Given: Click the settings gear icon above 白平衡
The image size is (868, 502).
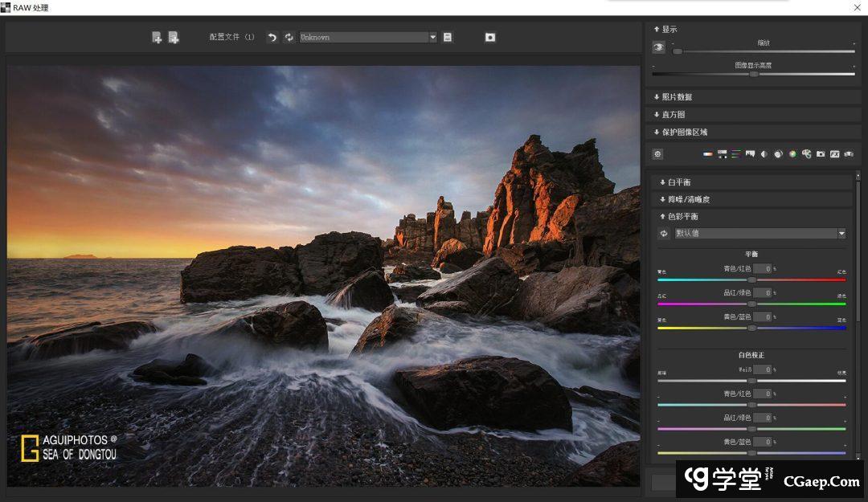Looking at the screenshot, I should coord(658,153).
